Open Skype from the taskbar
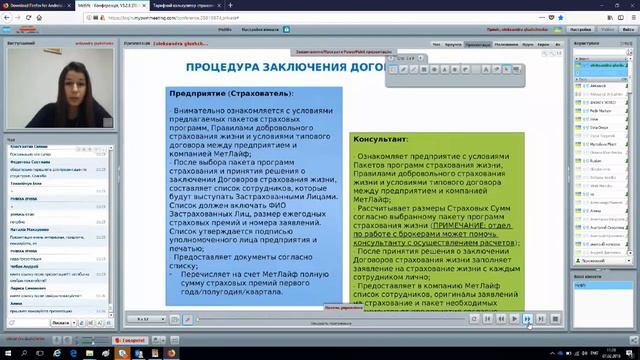The height and width of the screenshot is (360, 640). click(122, 353)
